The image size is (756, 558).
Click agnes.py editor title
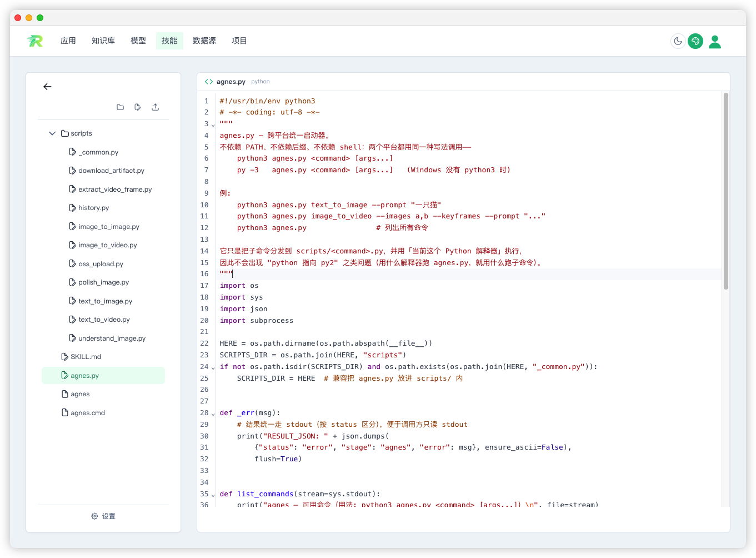pos(231,82)
